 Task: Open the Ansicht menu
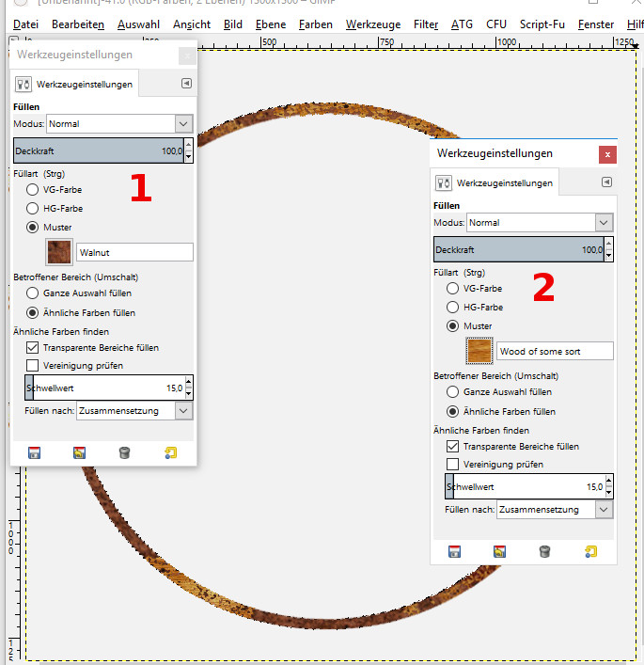(192, 24)
